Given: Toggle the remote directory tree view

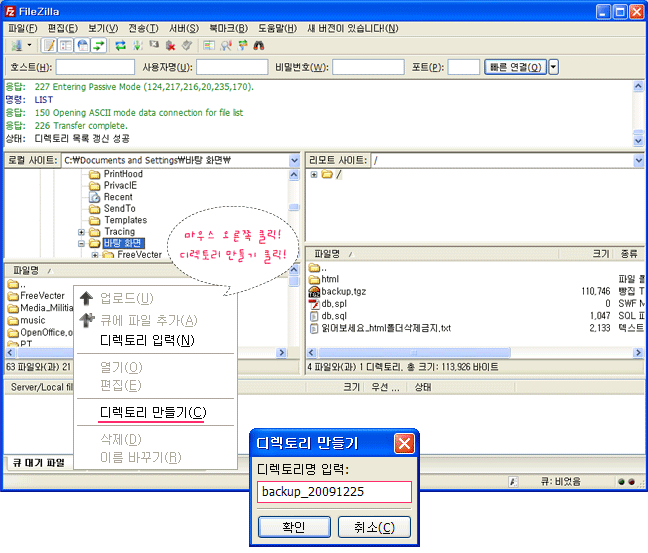Looking at the screenshot, I should 83,45.
